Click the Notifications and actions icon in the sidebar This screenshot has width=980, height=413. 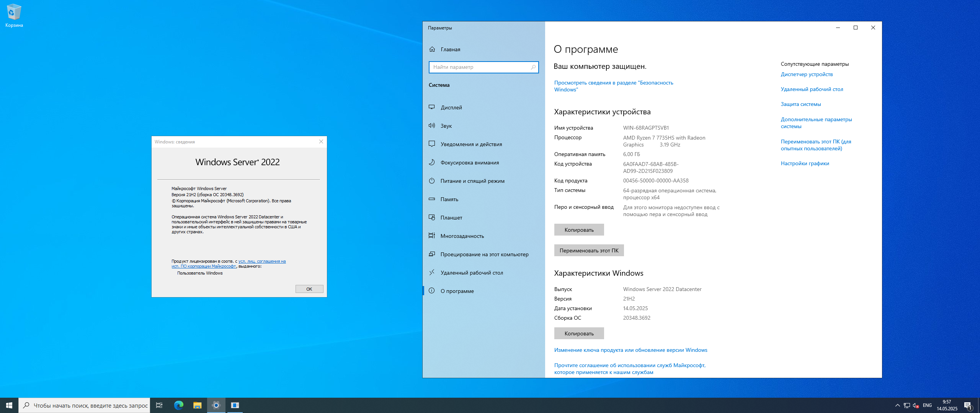[432, 144]
